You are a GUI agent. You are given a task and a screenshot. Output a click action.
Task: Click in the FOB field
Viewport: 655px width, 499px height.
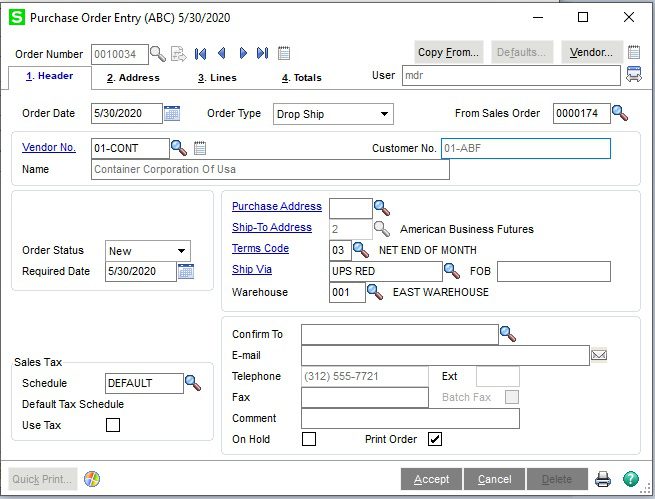553,271
